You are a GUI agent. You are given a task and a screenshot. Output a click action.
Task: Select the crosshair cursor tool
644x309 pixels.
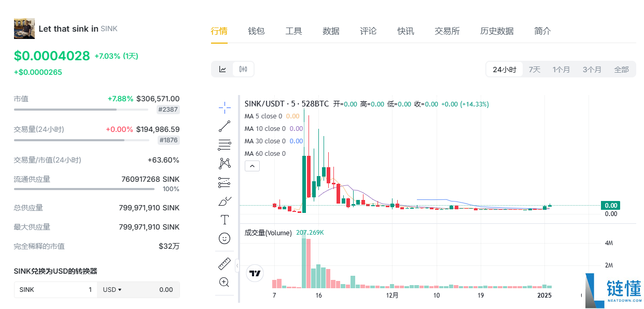click(x=225, y=107)
